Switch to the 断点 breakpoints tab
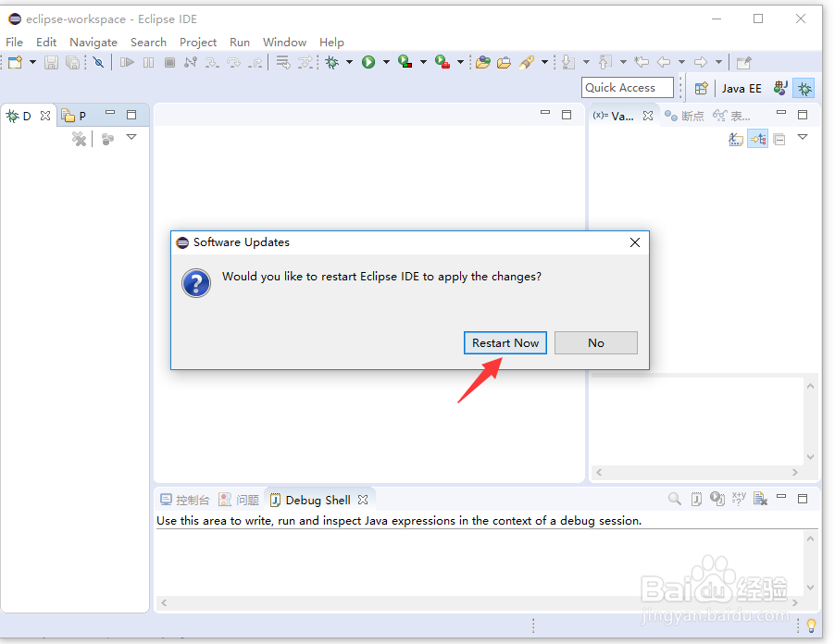The image size is (835, 644). click(684, 116)
